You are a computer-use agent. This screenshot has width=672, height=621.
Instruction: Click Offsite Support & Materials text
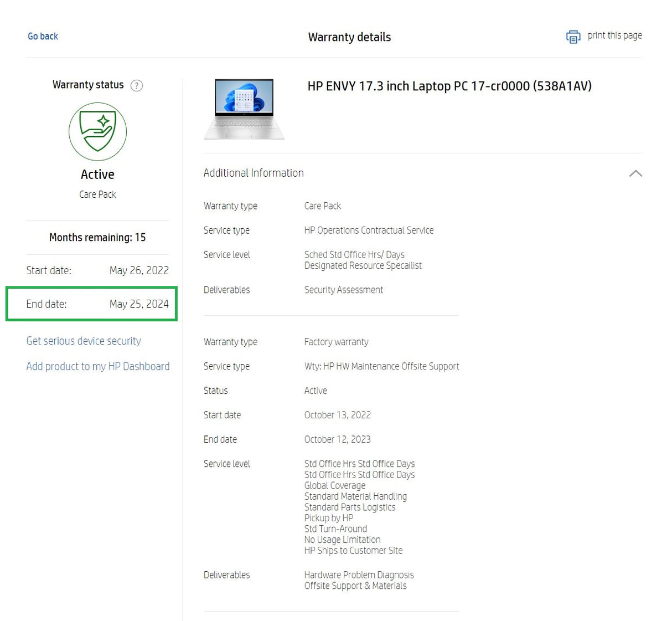click(355, 586)
